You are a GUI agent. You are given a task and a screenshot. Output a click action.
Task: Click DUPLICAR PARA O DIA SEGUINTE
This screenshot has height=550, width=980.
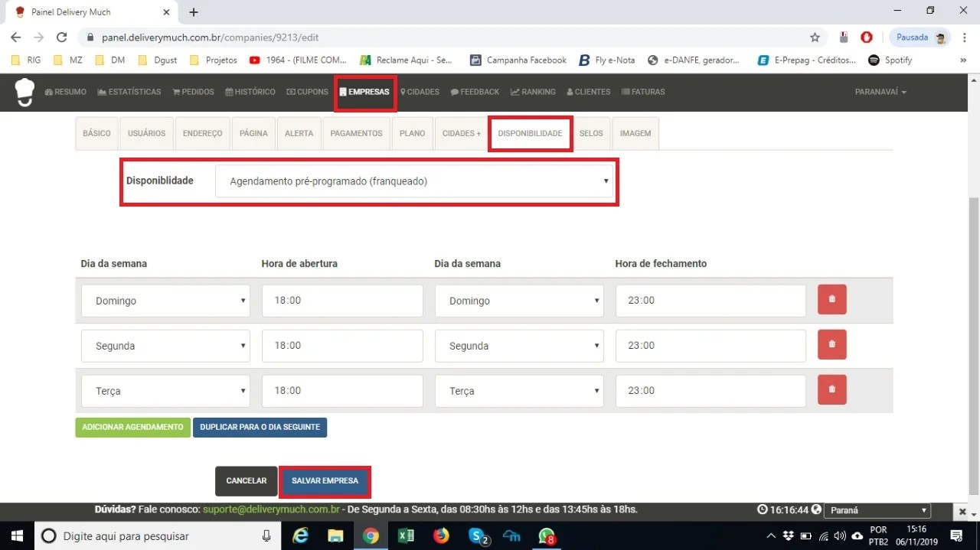click(260, 427)
